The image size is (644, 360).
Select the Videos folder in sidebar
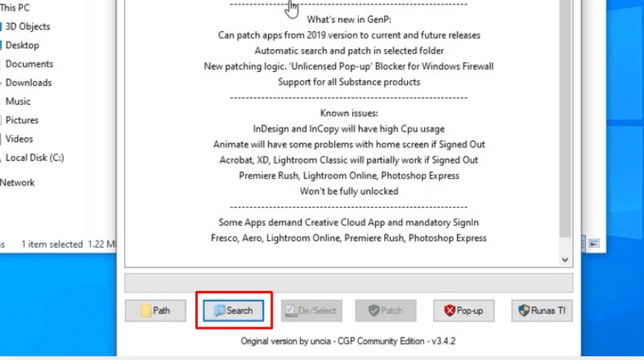(19, 138)
